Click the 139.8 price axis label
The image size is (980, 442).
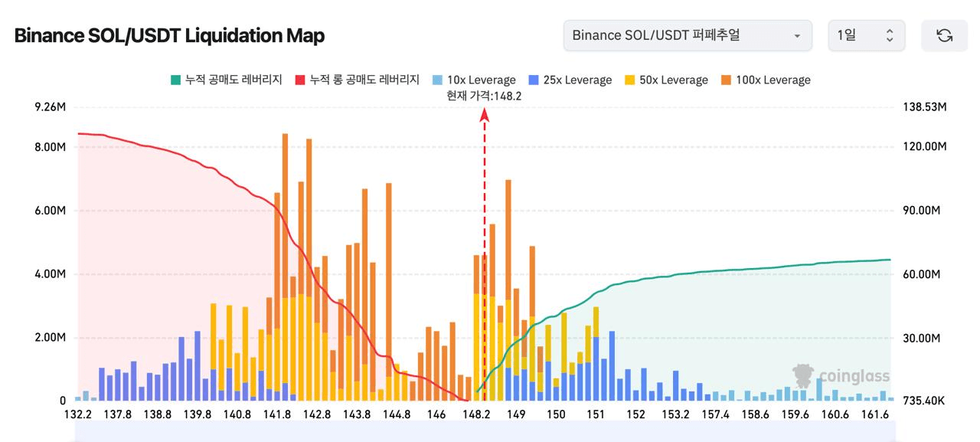click(198, 414)
